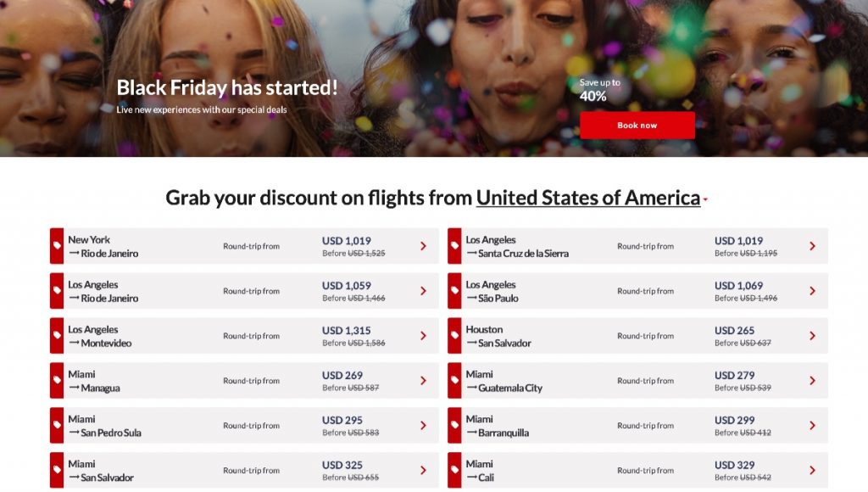This screenshot has height=492, width=868.
Task: Click the tag icon for Miami to San Pedro Sula
Action: coord(57,426)
